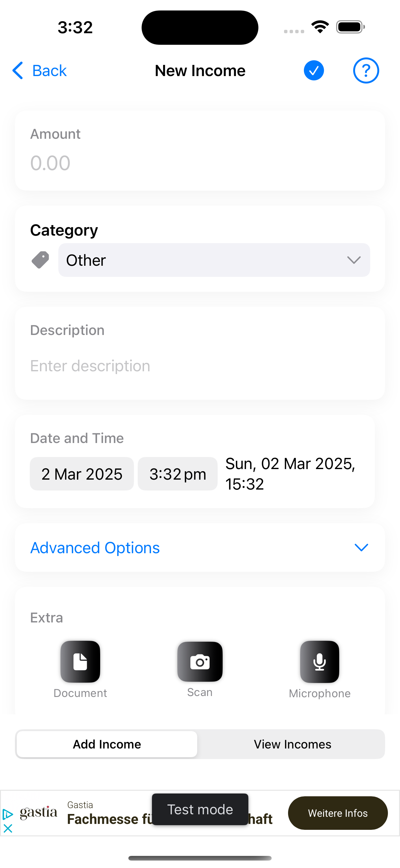Tap the ad info play icon
Viewport: 400px width, 868px height.
pos(7,814)
